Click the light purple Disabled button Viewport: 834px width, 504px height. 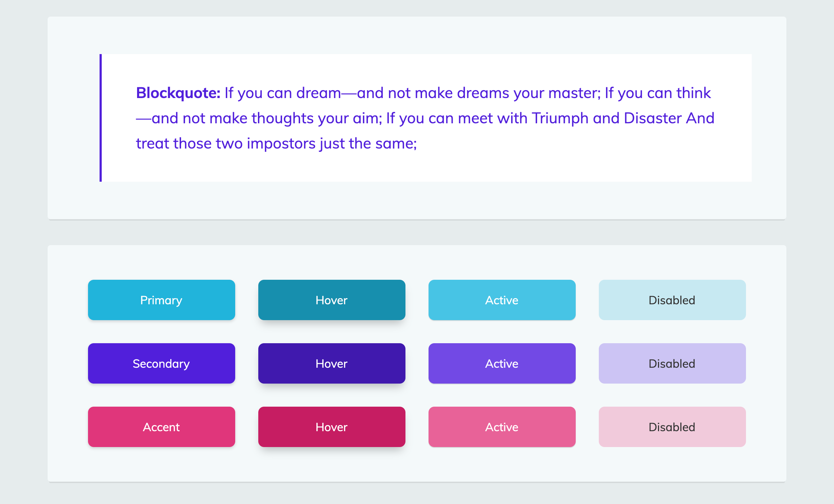pyautogui.click(x=672, y=363)
